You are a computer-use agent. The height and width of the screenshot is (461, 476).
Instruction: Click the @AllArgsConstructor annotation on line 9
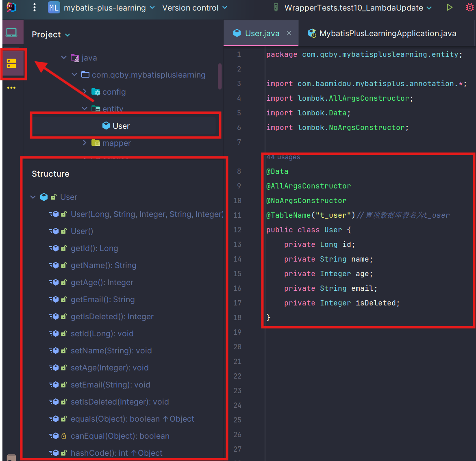pyautogui.click(x=309, y=186)
